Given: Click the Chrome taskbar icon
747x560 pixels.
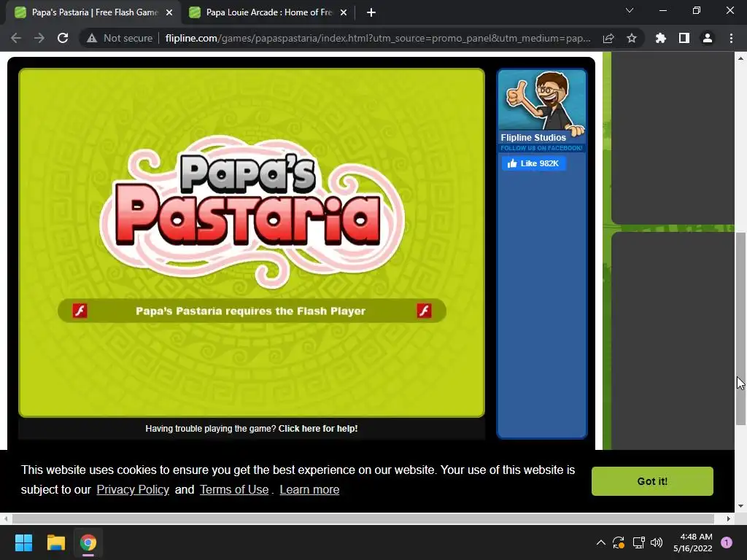Looking at the screenshot, I should coord(88,542).
